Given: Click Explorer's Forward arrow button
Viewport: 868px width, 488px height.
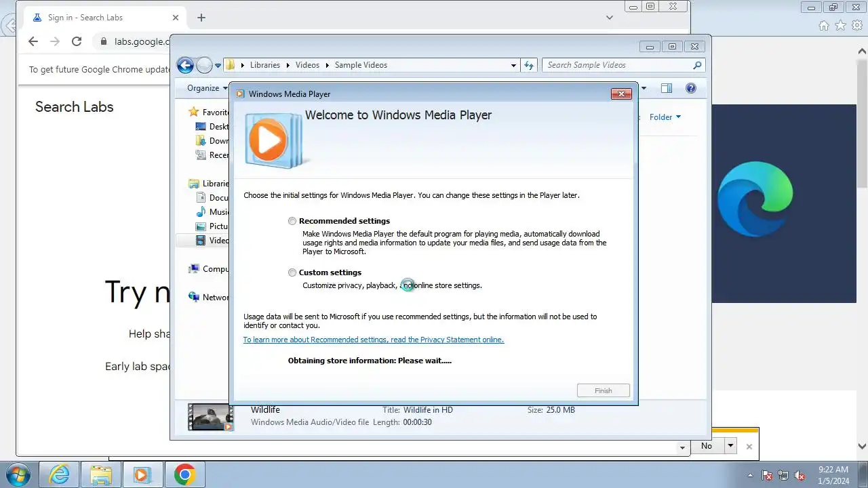Looking at the screenshot, I should click(x=204, y=65).
